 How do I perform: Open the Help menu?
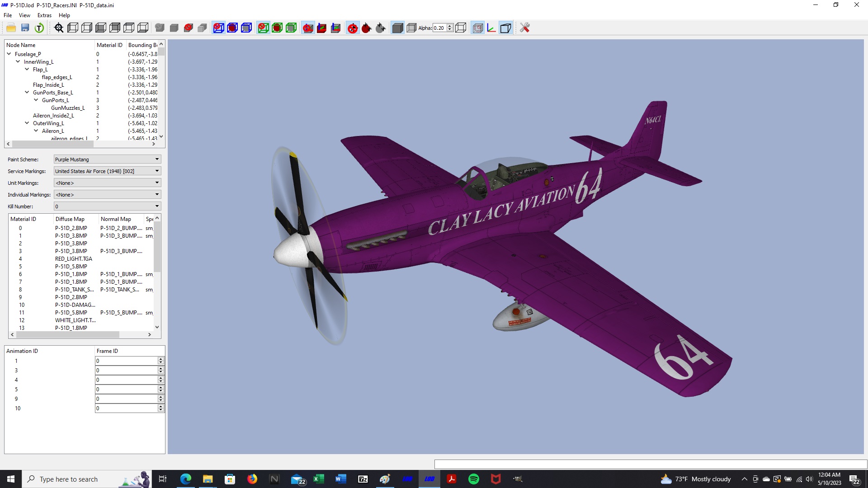pos(64,15)
